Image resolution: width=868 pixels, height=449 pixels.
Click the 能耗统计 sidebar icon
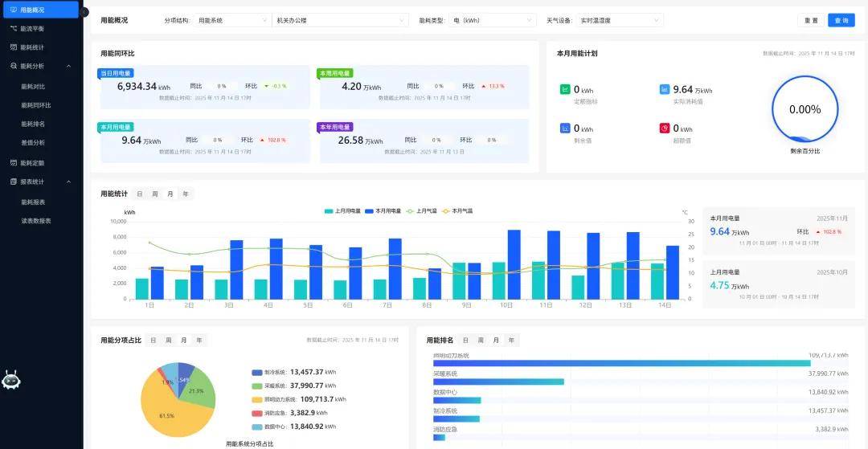coord(13,47)
